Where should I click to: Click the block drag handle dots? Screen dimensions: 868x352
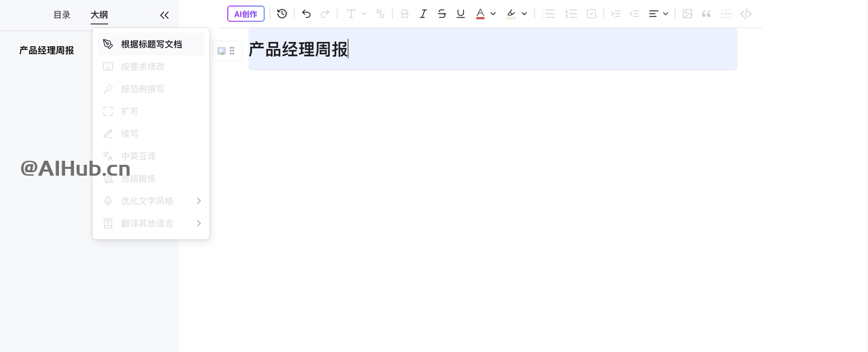point(233,51)
